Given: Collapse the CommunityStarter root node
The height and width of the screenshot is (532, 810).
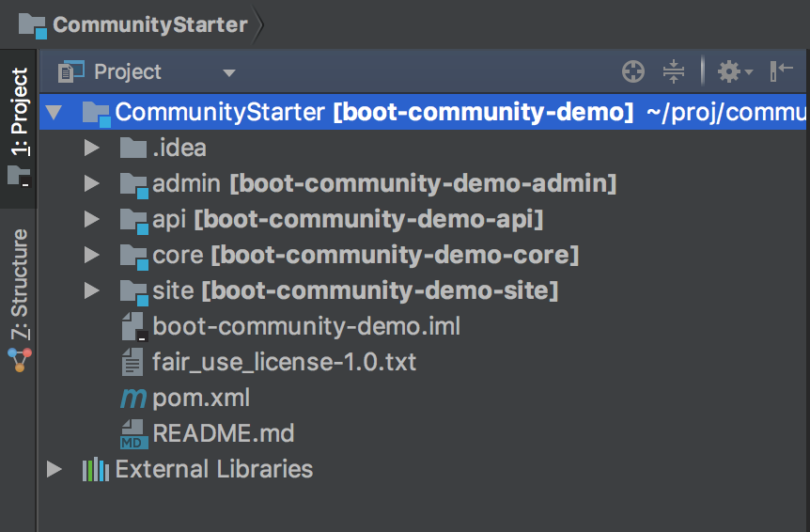Looking at the screenshot, I should tap(55, 113).
